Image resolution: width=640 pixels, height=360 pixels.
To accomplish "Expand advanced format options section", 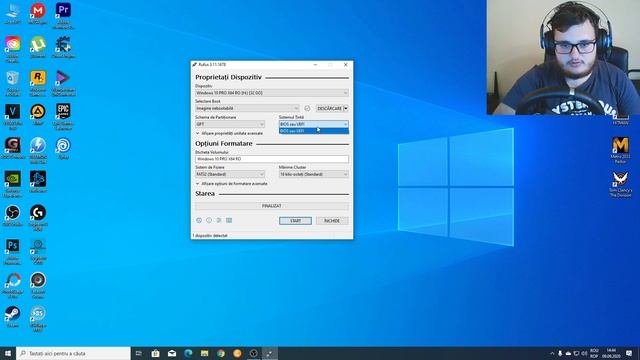I will tap(231, 184).
